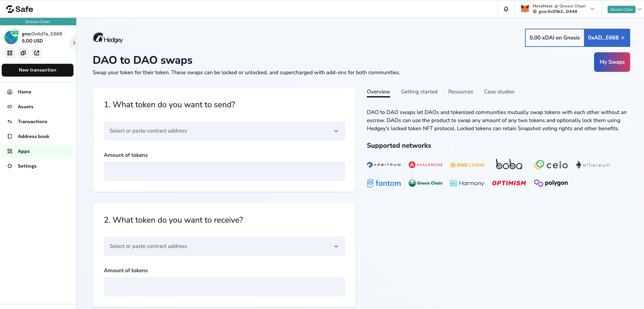Screen dimensions: 644x309
Task: Click the Optimism network logo
Action: click(x=509, y=183)
